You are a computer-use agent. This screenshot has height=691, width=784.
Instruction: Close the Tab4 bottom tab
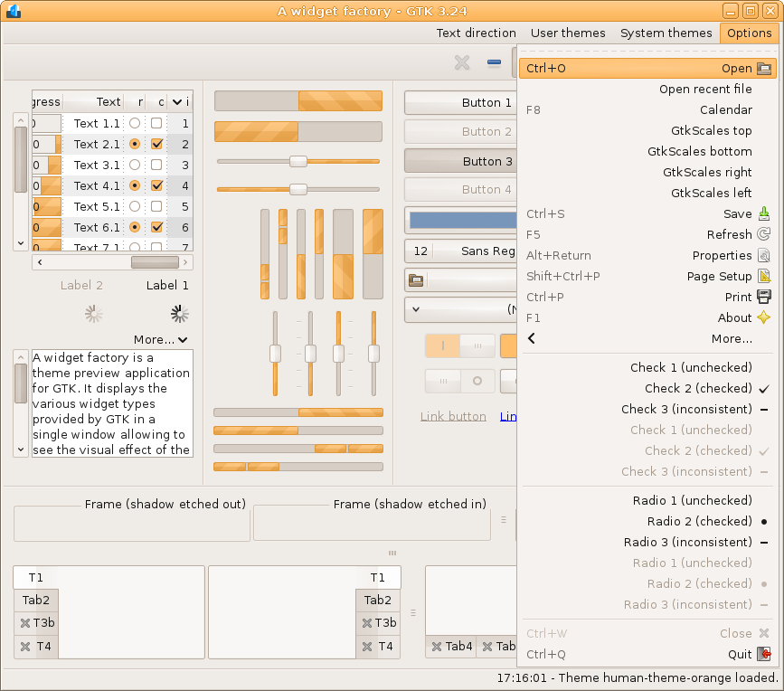click(x=437, y=647)
